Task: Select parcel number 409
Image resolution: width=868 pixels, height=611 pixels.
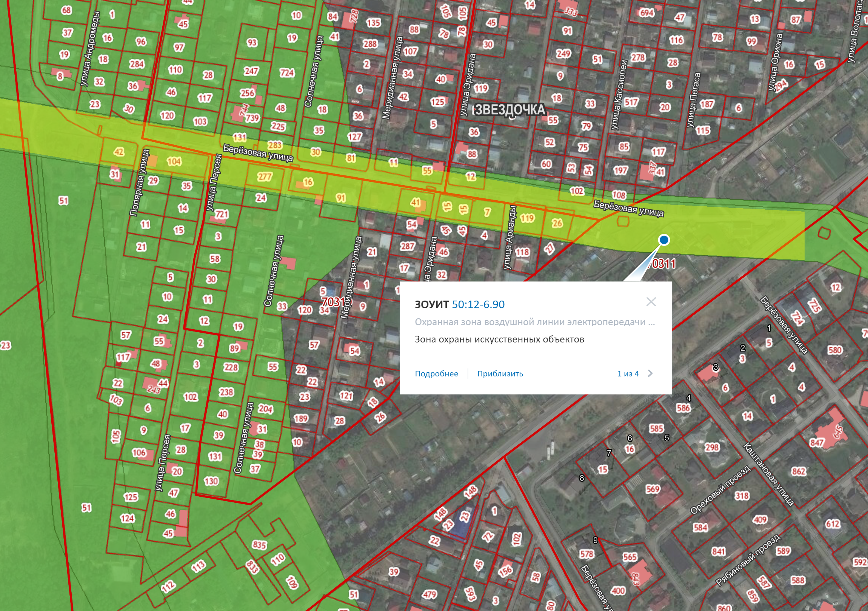Action: pyautogui.click(x=760, y=520)
